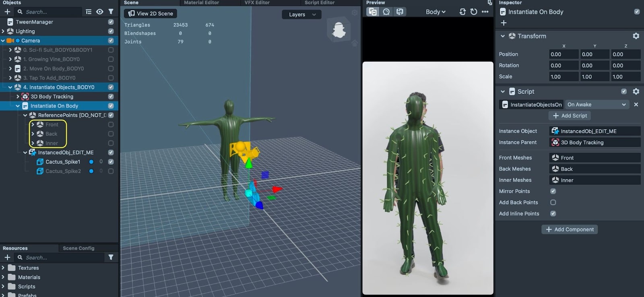The image size is (644, 297).
Task: Click the filter funnel icon in Objects panel
Action: pyautogui.click(x=111, y=12)
